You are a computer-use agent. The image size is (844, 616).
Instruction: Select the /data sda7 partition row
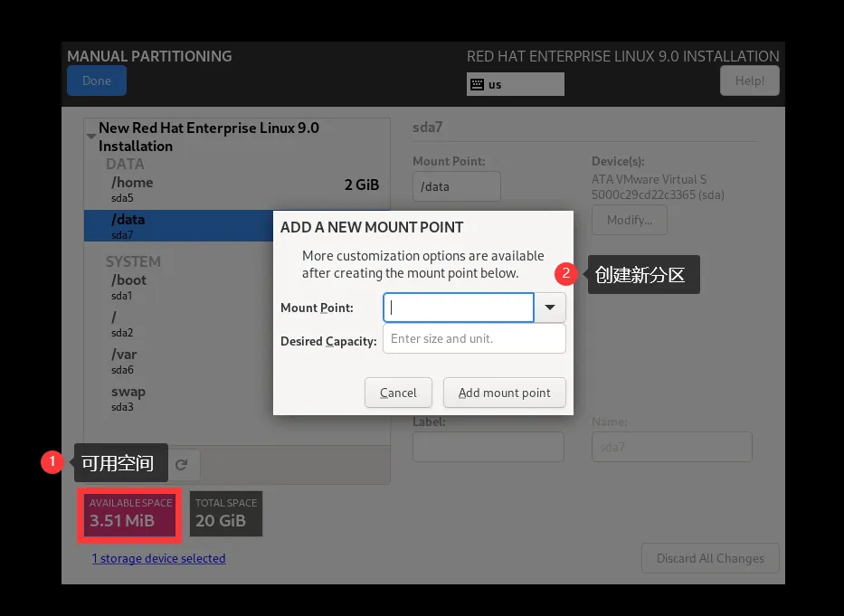click(x=179, y=226)
